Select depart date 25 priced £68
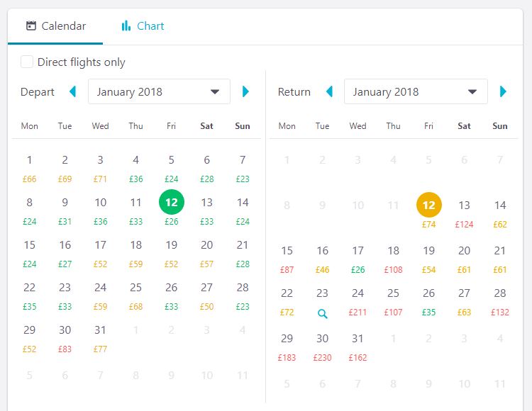This screenshot has height=411, width=532. click(136, 294)
